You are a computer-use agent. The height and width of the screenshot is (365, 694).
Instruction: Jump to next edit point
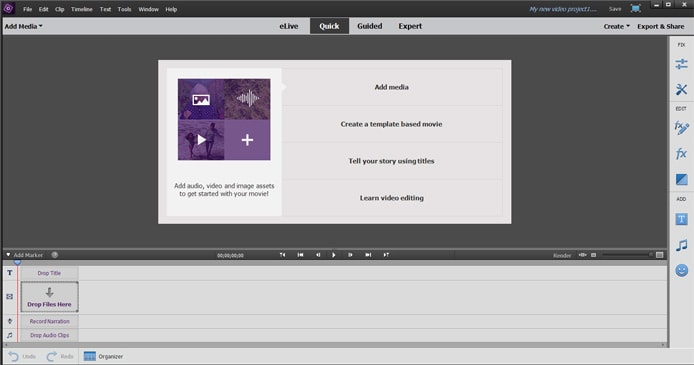pyautogui.click(x=386, y=255)
